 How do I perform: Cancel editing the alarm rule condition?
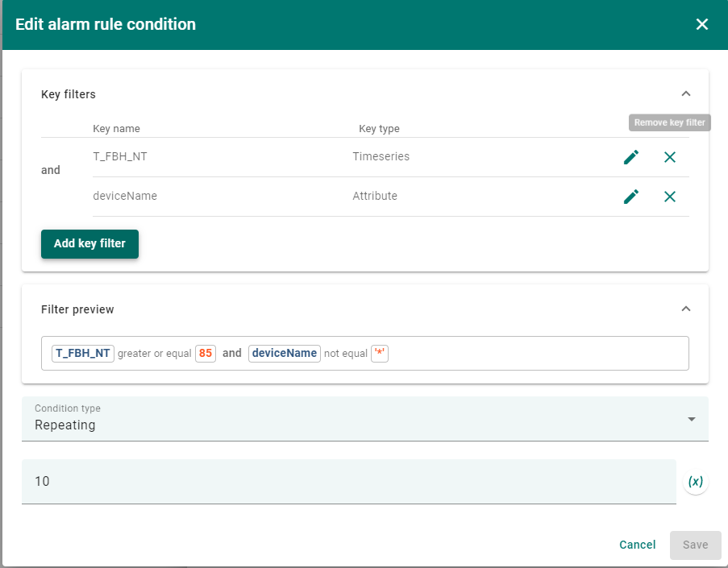[x=637, y=545]
